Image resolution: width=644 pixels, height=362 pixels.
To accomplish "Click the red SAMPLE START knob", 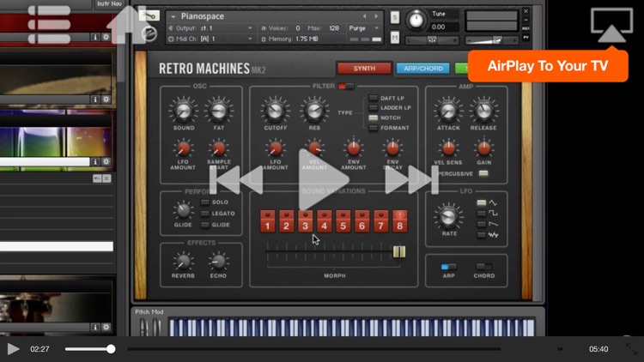I will [219, 148].
